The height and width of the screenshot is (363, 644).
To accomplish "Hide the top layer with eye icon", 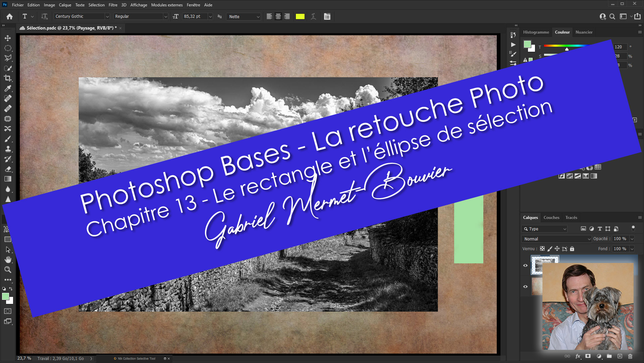I will click(x=526, y=265).
